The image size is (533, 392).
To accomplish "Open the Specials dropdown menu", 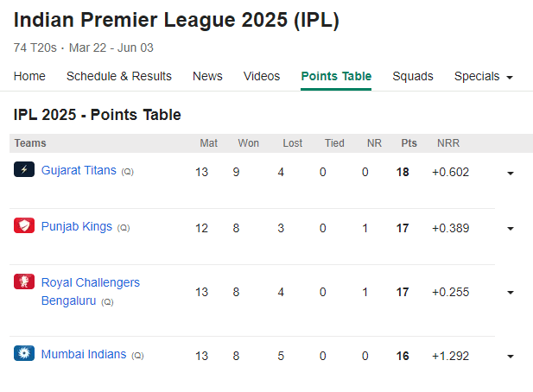I will (x=484, y=77).
